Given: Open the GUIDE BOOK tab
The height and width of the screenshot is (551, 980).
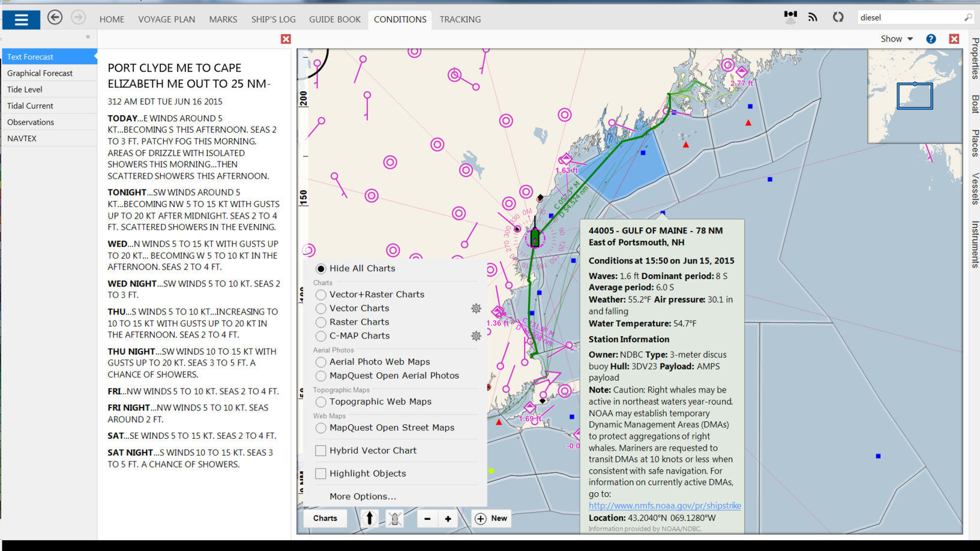Looking at the screenshot, I should click(335, 19).
